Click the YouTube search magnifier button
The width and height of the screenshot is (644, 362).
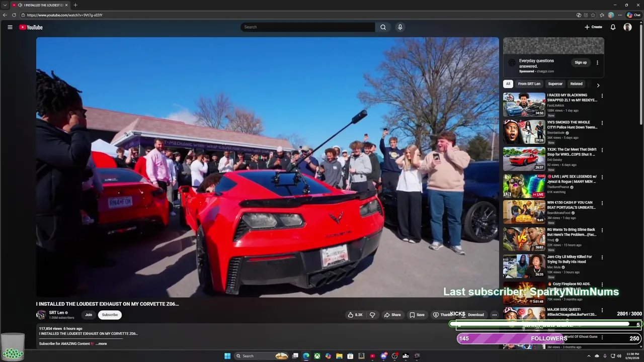(x=383, y=27)
